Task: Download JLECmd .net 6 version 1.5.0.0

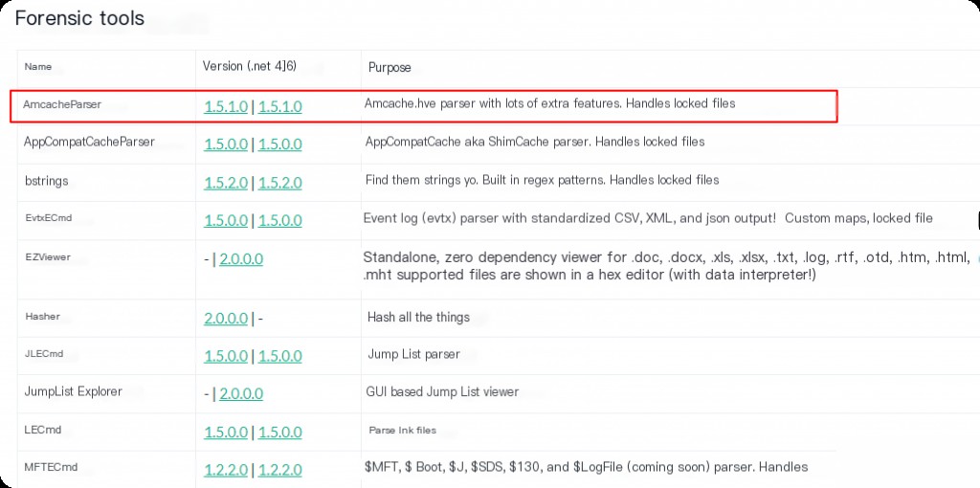Action: click(x=280, y=356)
